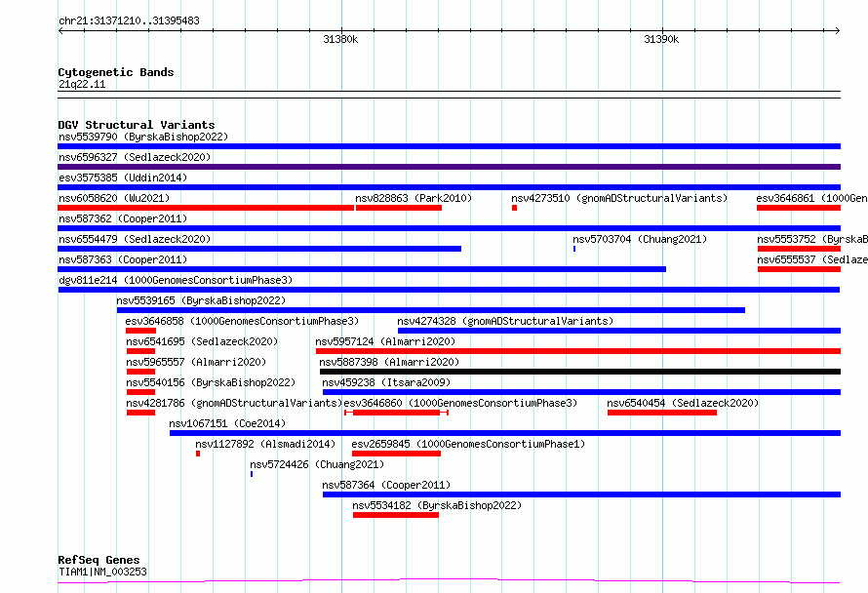Select esv2659845 (1000GenomesConsortiumPhase1) label
Image resolution: width=868 pixels, height=593 pixels.
point(468,444)
